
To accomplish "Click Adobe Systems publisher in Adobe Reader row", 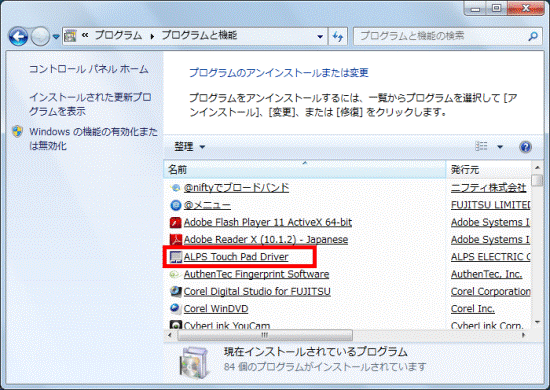I will coord(490,239).
